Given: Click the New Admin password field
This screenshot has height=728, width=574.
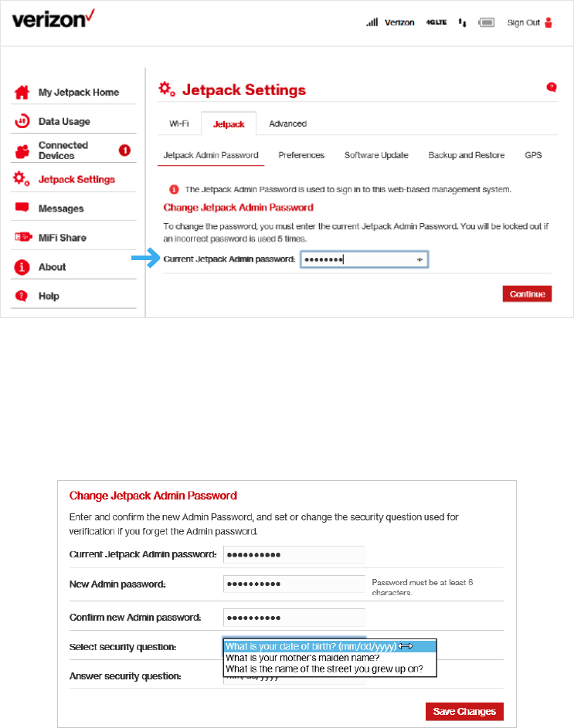Looking at the screenshot, I should point(294,584).
